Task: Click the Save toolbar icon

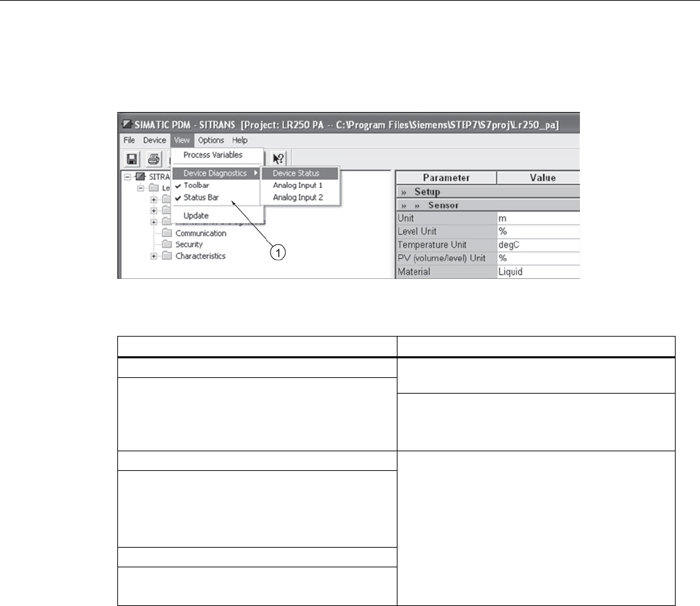Action: pos(132,159)
